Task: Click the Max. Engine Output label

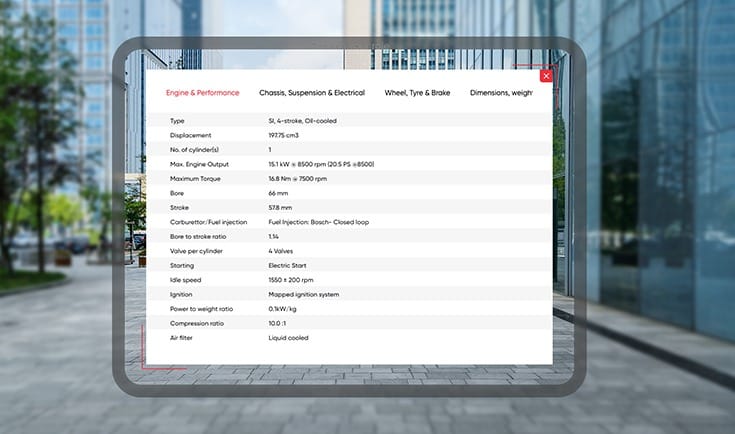Action: coord(199,165)
